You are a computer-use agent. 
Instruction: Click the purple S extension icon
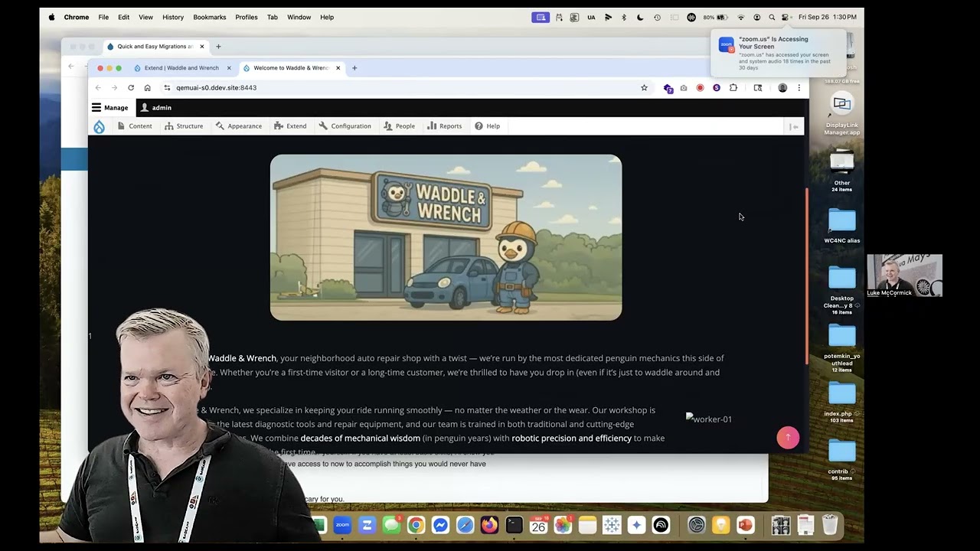[x=717, y=88]
